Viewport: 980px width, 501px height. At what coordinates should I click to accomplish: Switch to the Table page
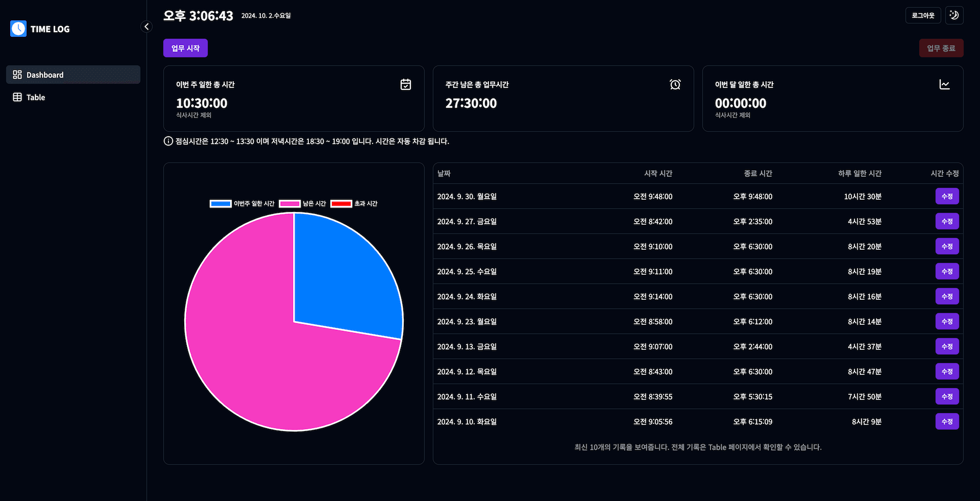point(35,97)
